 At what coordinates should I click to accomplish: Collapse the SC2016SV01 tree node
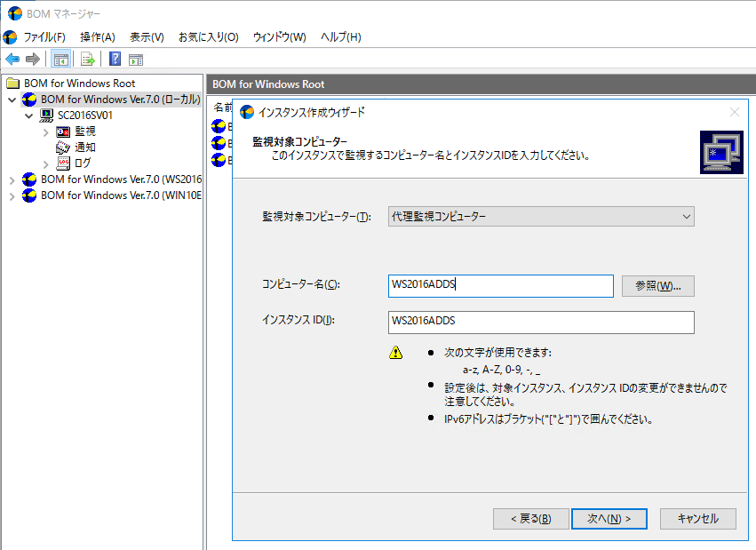click(x=29, y=116)
